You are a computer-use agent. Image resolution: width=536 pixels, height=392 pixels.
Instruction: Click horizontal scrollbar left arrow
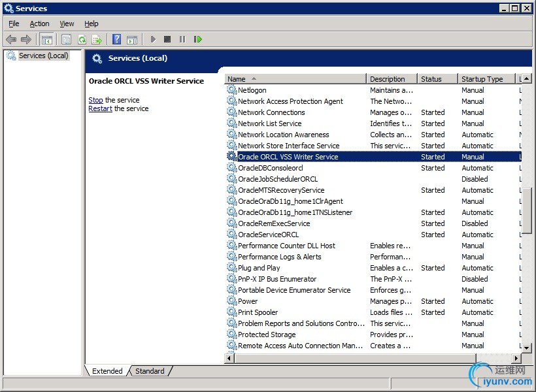229,358
